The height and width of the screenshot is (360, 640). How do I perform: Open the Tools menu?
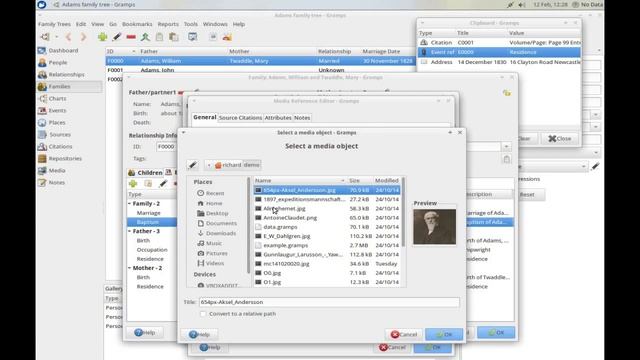[191, 24]
